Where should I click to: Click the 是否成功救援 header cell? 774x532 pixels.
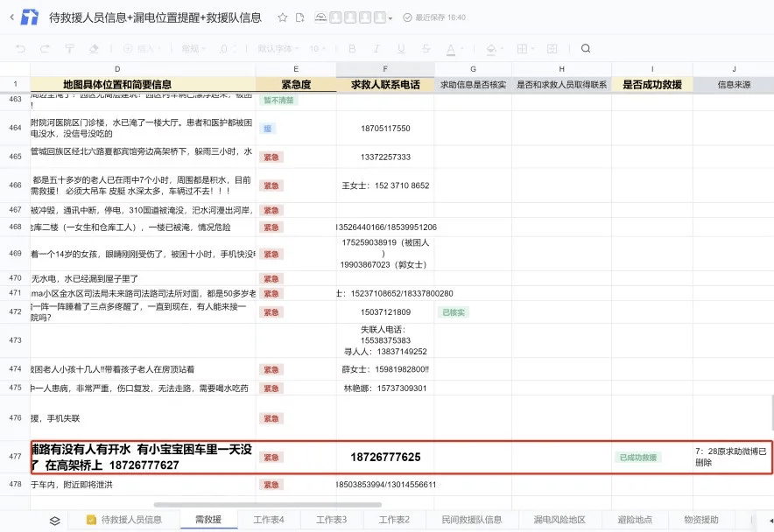click(652, 84)
